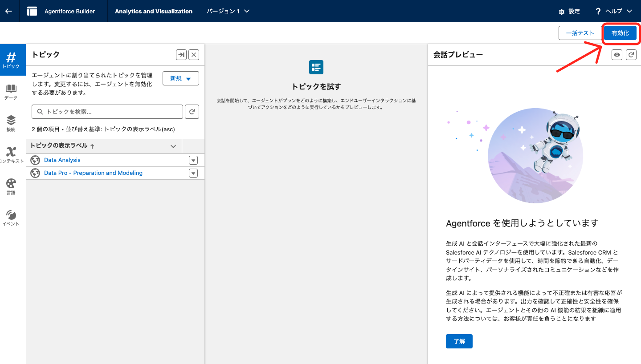Image resolution: width=641 pixels, height=364 pixels.
Task: Open the 新規 dropdown button
Action: pyautogui.click(x=181, y=78)
